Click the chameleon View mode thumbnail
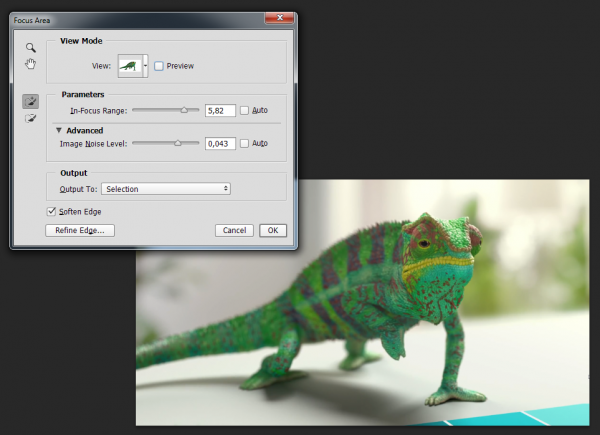Screen dimensions: 600x435 (x=130, y=66)
